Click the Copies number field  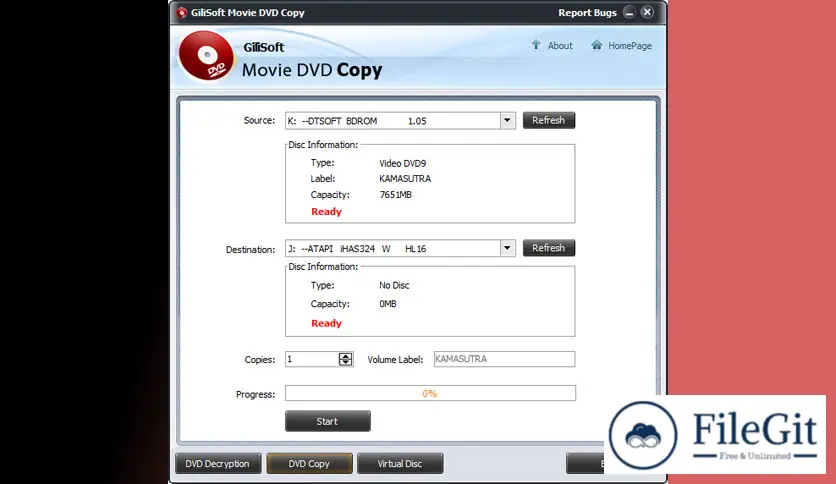pos(312,359)
